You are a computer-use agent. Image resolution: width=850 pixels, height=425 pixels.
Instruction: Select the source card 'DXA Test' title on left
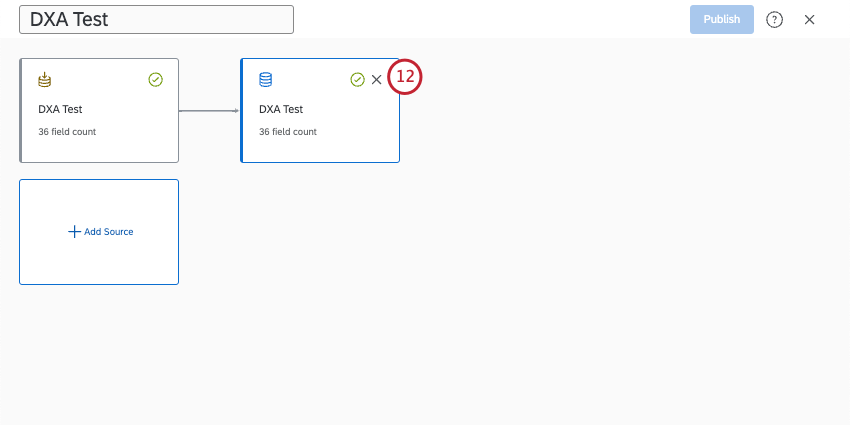click(x=60, y=109)
